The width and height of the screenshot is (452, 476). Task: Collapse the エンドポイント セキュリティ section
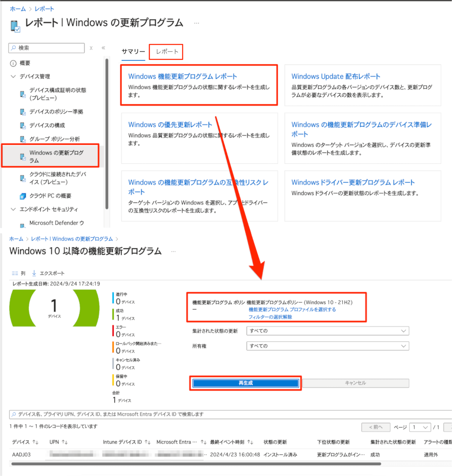(13, 209)
